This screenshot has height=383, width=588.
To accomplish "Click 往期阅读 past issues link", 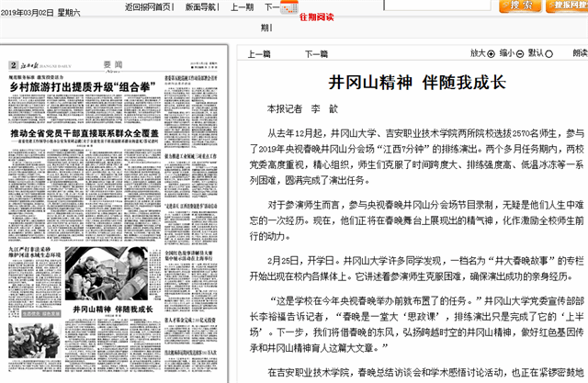I will [314, 16].
